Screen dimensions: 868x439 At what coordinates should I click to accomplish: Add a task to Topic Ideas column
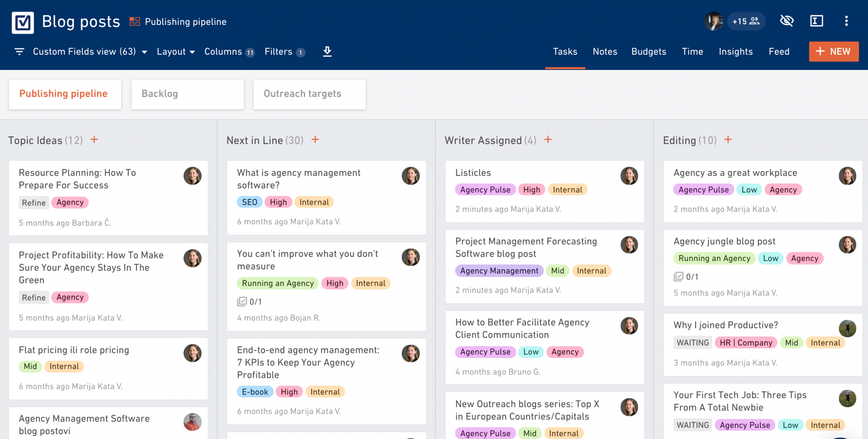coord(94,139)
